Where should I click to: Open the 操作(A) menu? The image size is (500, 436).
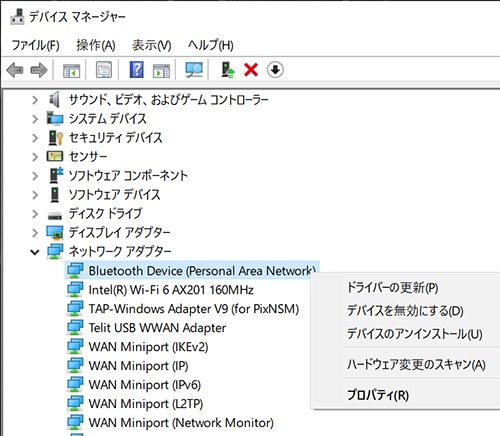[x=96, y=45]
